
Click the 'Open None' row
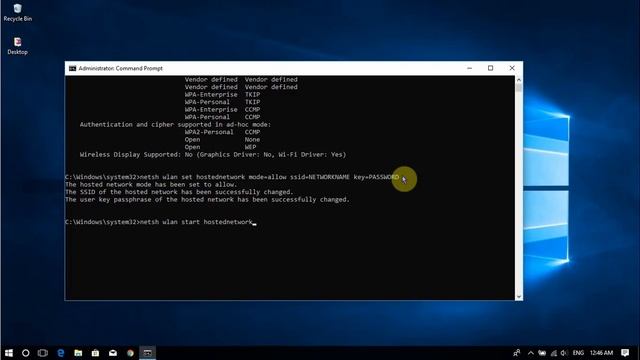point(222,140)
